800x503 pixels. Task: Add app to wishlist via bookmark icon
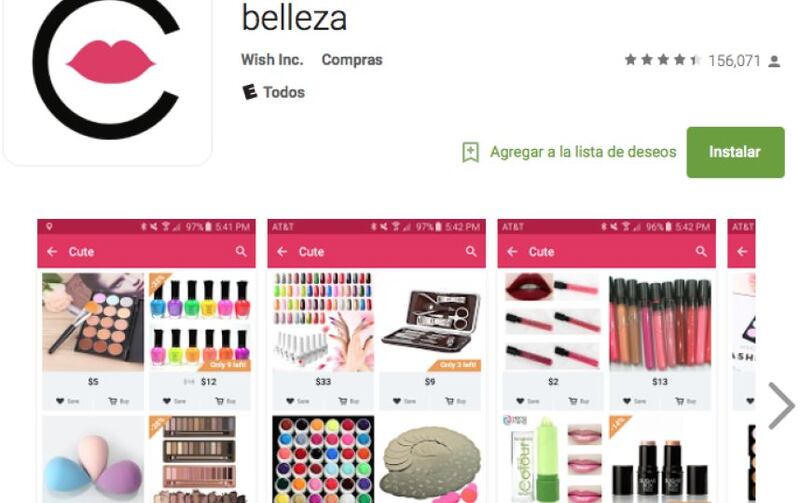(470, 152)
